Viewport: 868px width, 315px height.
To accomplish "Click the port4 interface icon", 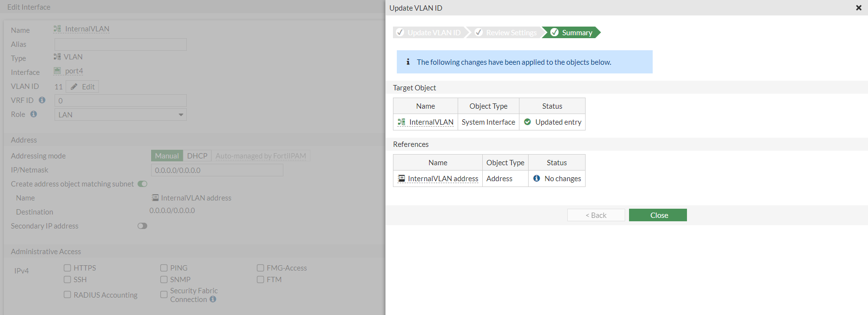I will [x=57, y=71].
